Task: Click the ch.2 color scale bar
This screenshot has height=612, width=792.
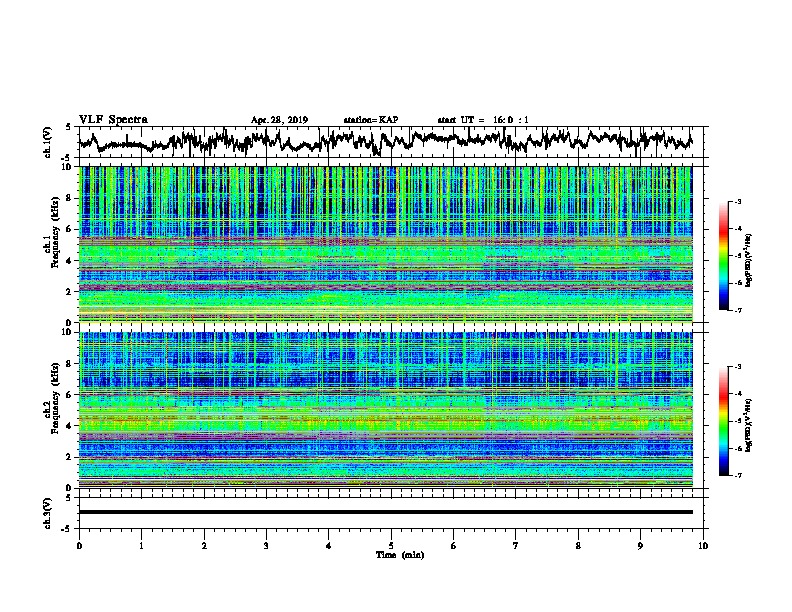Action: click(723, 421)
